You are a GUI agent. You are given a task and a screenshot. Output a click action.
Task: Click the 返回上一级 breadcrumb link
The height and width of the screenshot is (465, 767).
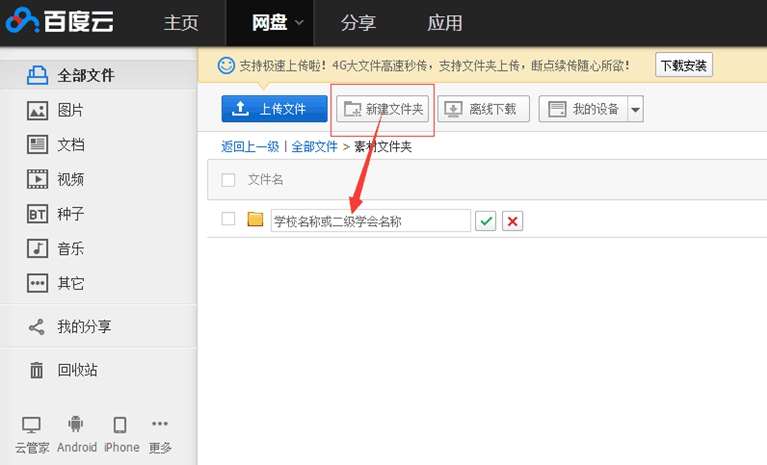(251, 147)
